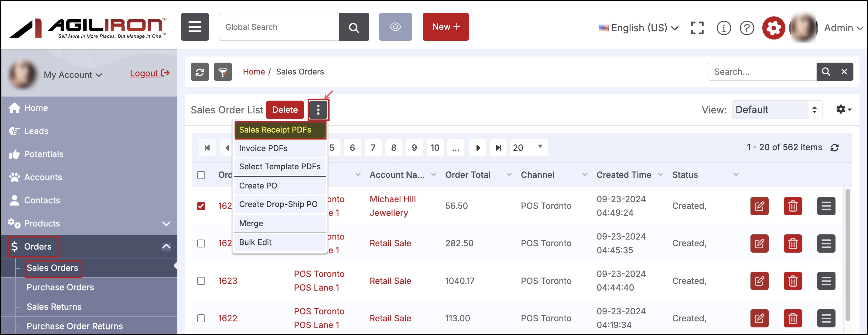
Task: Select Invoice PDFs menu entry
Action: tap(280, 148)
